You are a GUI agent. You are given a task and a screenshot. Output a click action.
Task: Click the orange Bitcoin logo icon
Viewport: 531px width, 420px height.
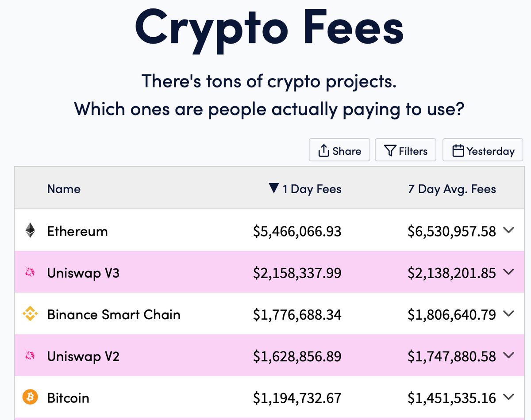[x=30, y=397]
